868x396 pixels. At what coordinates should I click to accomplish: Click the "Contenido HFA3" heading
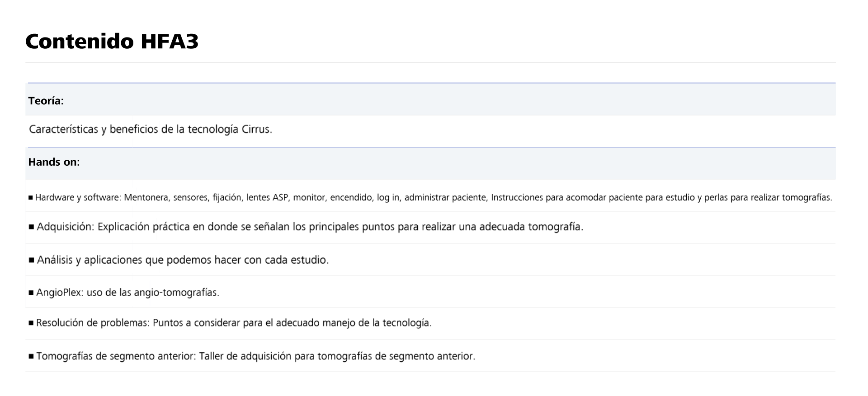[112, 42]
